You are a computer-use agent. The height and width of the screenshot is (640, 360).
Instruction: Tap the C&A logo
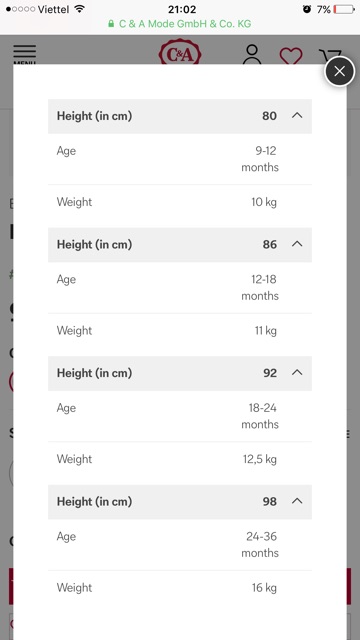coord(180,52)
